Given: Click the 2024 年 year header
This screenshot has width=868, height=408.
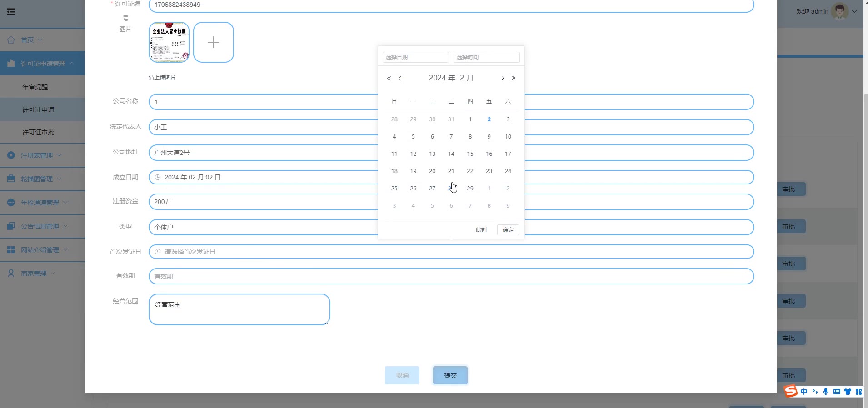Looking at the screenshot, I should point(442,78).
